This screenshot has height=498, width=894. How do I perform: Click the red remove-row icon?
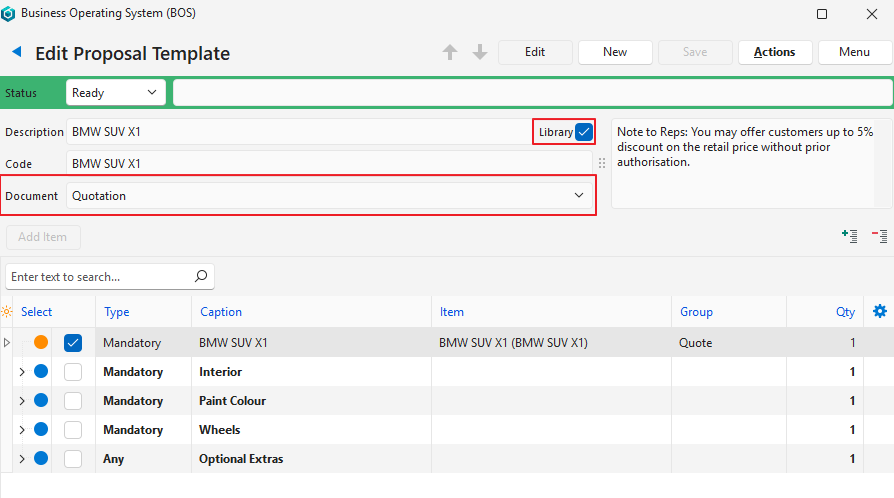tap(880, 236)
